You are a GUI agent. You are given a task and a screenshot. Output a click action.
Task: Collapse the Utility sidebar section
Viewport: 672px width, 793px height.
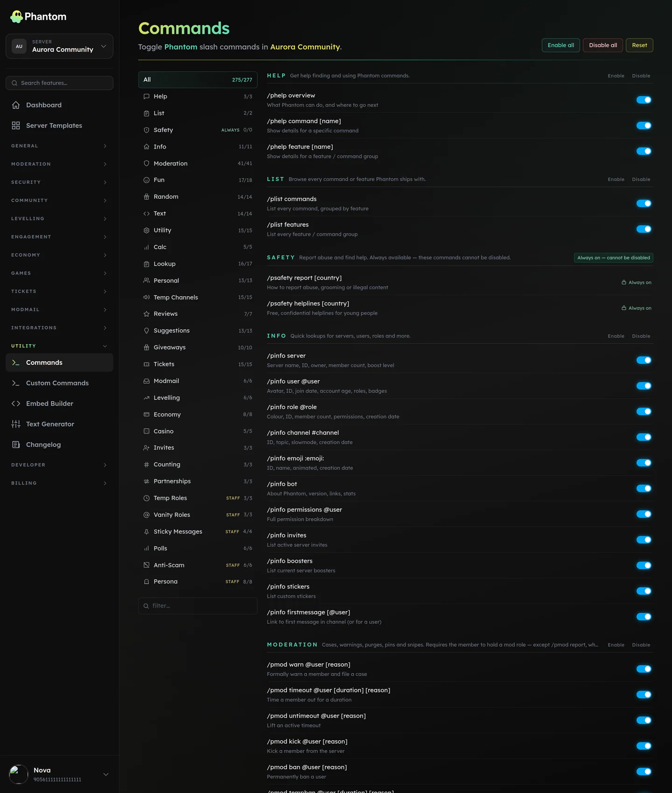point(59,346)
